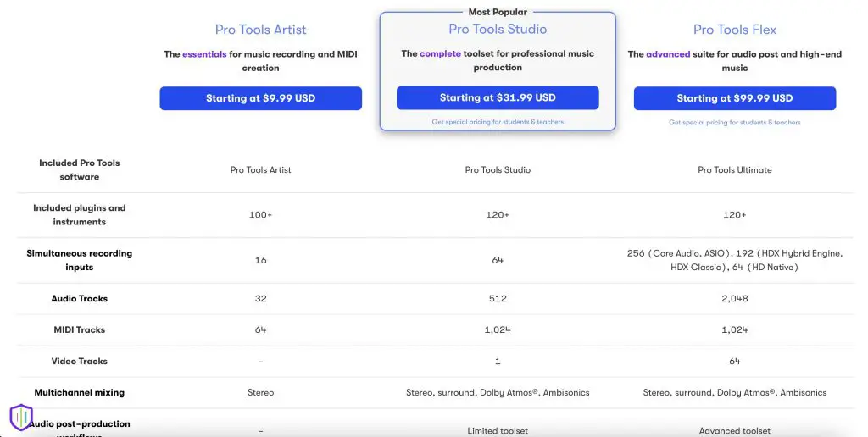Open Pro Tools Artist heading
868x437 pixels.
point(261,30)
